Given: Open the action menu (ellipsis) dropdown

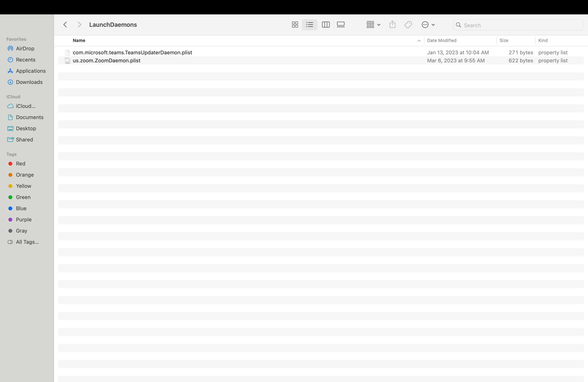Looking at the screenshot, I should click(x=428, y=25).
